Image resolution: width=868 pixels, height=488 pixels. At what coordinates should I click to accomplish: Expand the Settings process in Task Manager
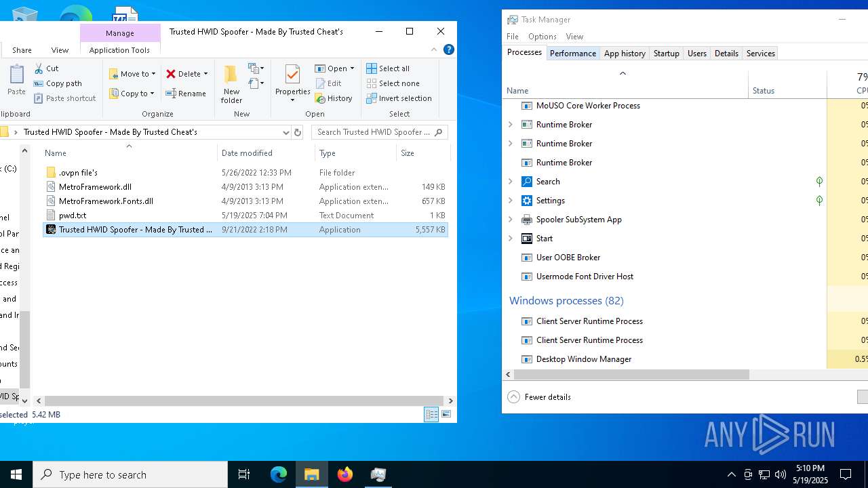[x=511, y=201]
